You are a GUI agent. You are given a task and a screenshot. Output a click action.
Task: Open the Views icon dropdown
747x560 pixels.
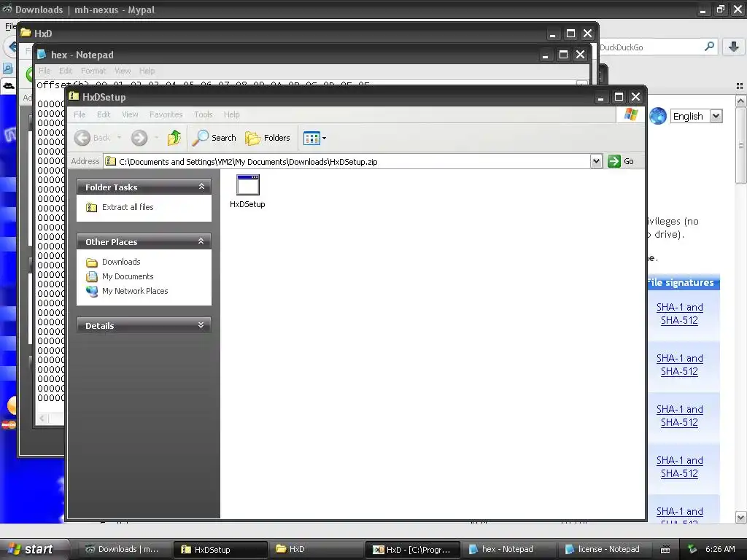(314, 138)
